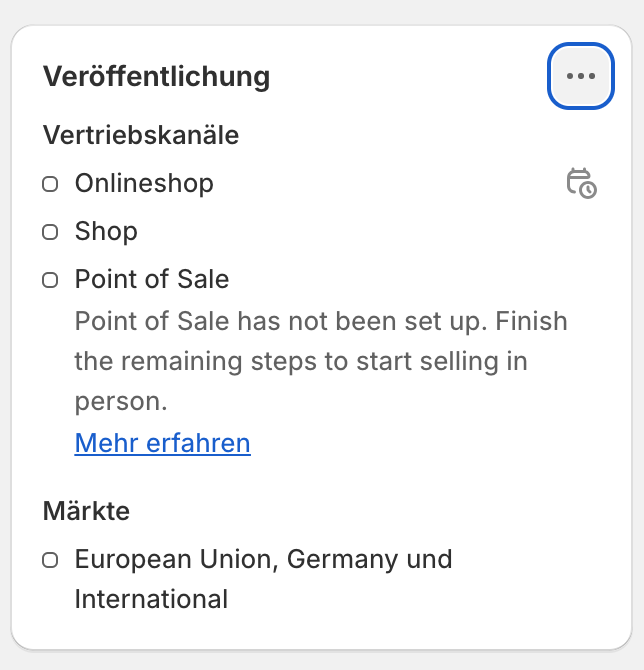Screen dimensions: 644x670
Task: Click the word 'International' on the last line
Action: point(151,599)
